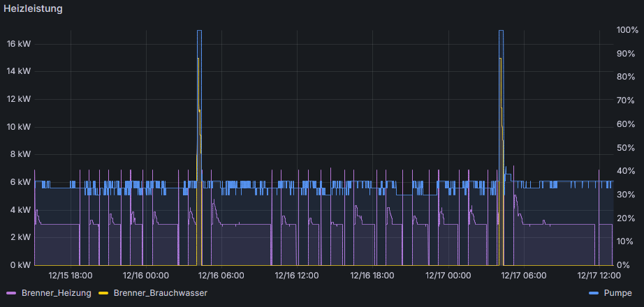The image size is (644, 307).
Task: Click the 12/16 00:00 time axis label
Action: [x=147, y=276]
